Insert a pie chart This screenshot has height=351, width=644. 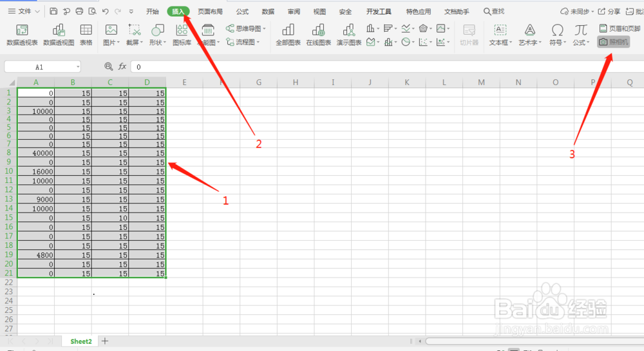[x=406, y=42]
